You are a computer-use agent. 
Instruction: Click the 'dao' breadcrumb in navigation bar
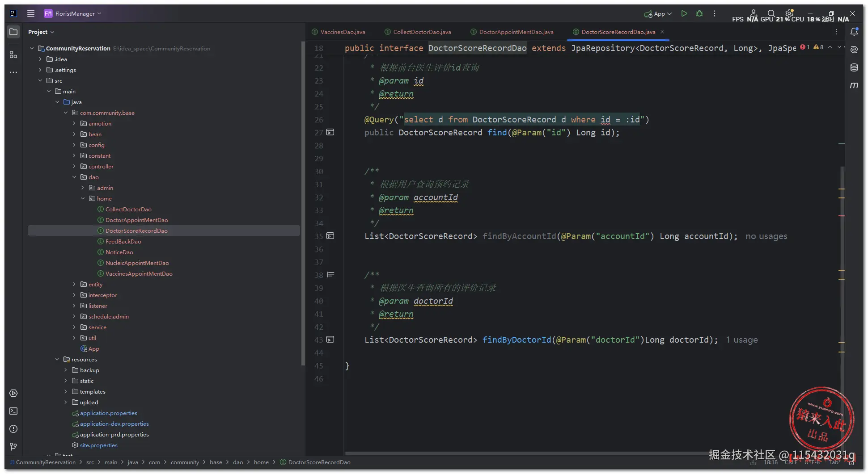pos(238,462)
